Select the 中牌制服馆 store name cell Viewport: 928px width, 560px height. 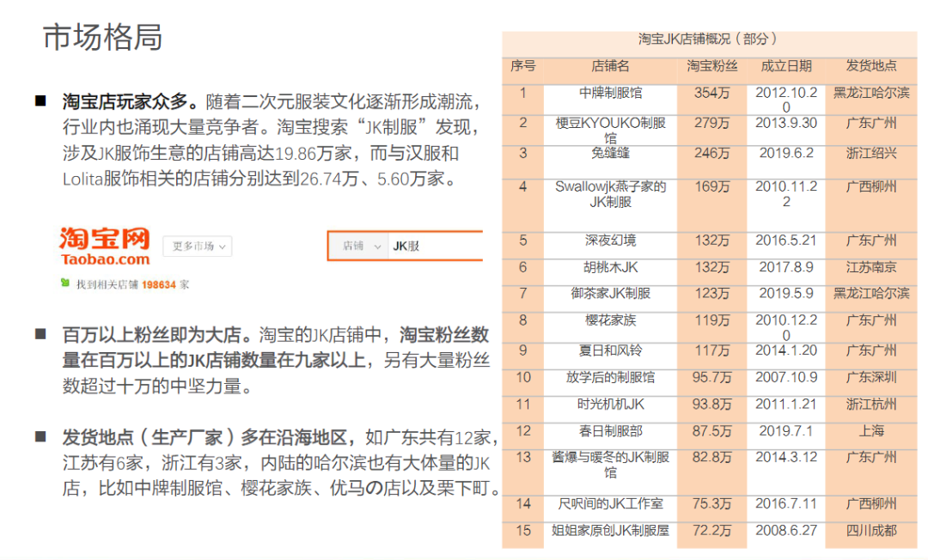point(610,100)
